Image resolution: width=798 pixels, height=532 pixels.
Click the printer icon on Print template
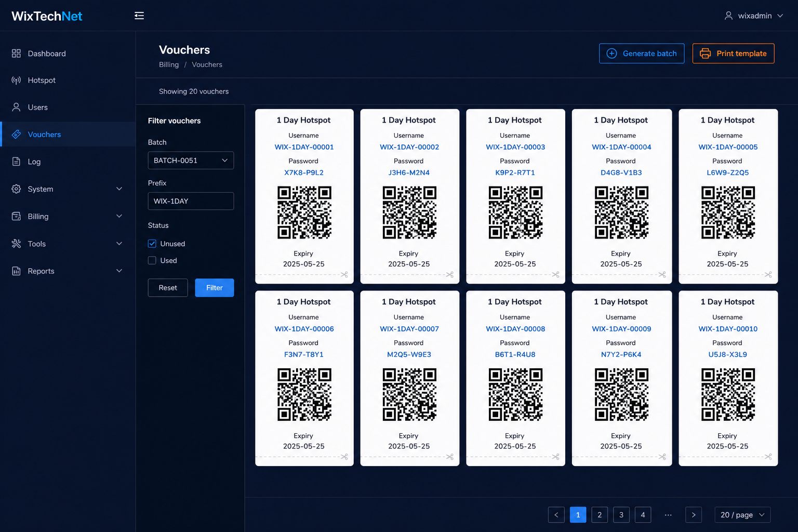(705, 54)
